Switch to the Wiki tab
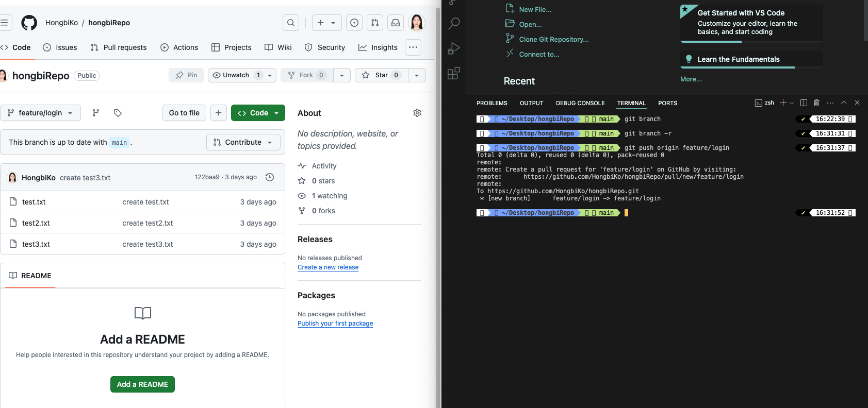868x408 pixels. (279, 47)
